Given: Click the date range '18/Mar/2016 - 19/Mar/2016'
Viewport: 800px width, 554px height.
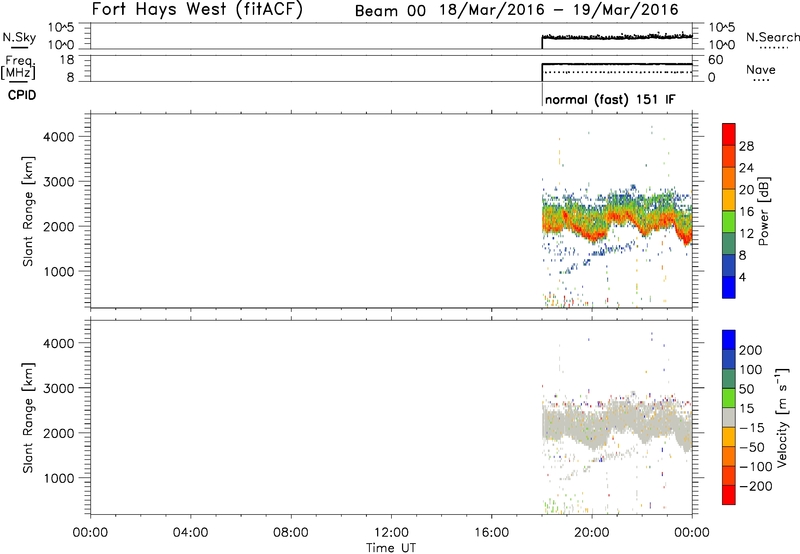Looking at the screenshot, I should [559, 10].
